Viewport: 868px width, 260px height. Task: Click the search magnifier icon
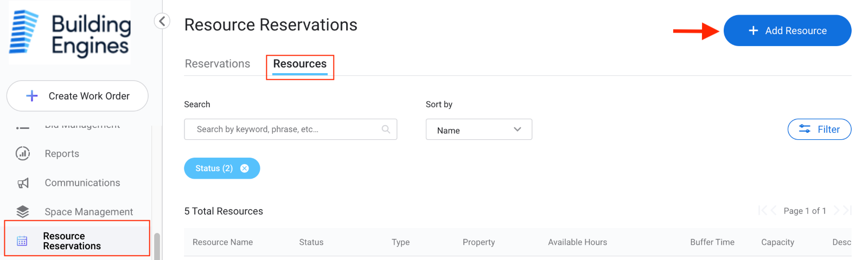386,129
